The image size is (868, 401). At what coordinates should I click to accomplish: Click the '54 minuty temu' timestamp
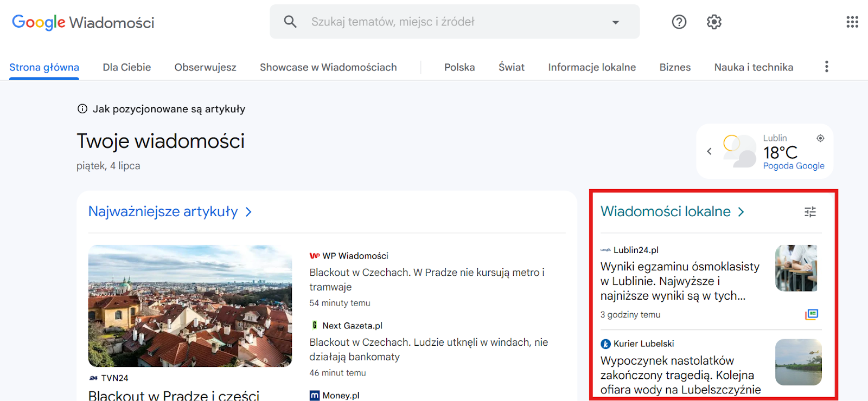pyautogui.click(x=340, y=303)
